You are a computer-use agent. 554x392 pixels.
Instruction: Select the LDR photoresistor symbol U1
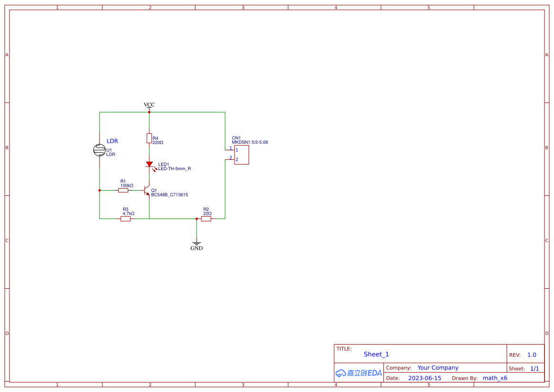click(100, 149)
